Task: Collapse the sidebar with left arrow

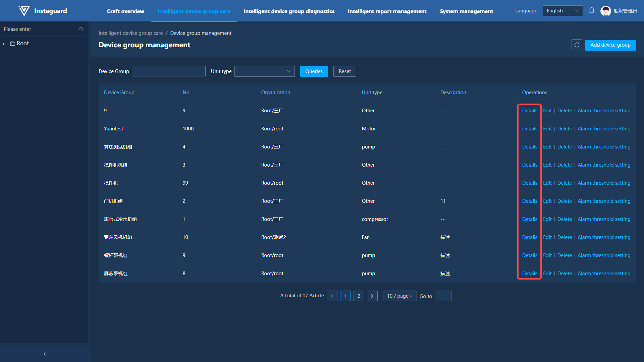Action: (45, 354)
